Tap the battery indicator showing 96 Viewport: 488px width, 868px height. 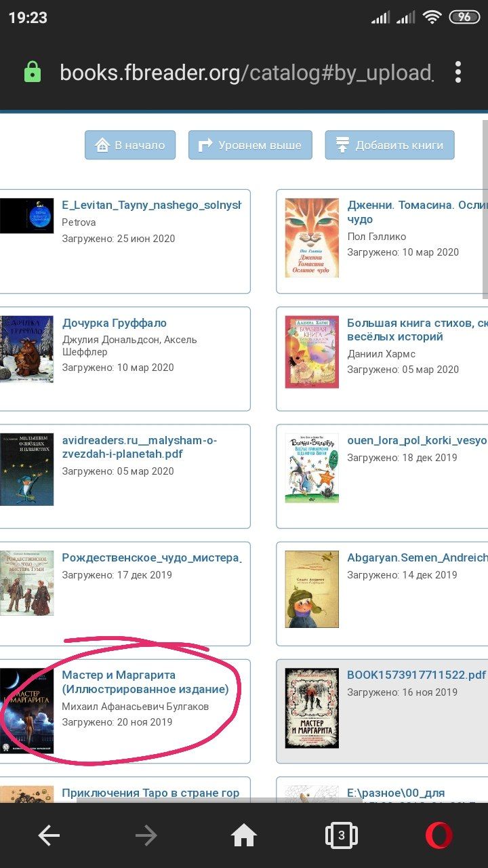(464, 17)
